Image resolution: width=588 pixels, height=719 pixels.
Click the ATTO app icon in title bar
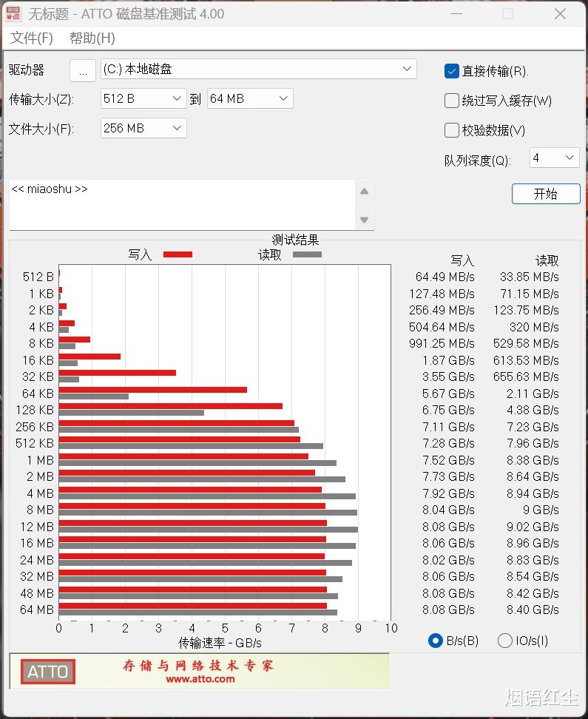tap(13, 14)
